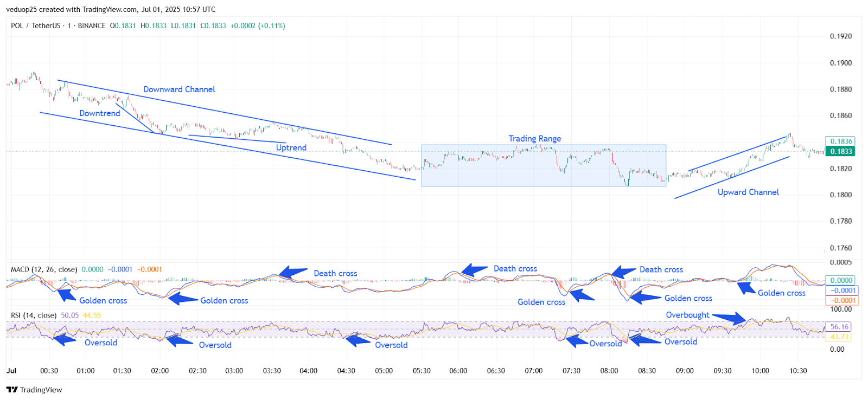Click the green 0.1836 price tag

coord(840,141)
